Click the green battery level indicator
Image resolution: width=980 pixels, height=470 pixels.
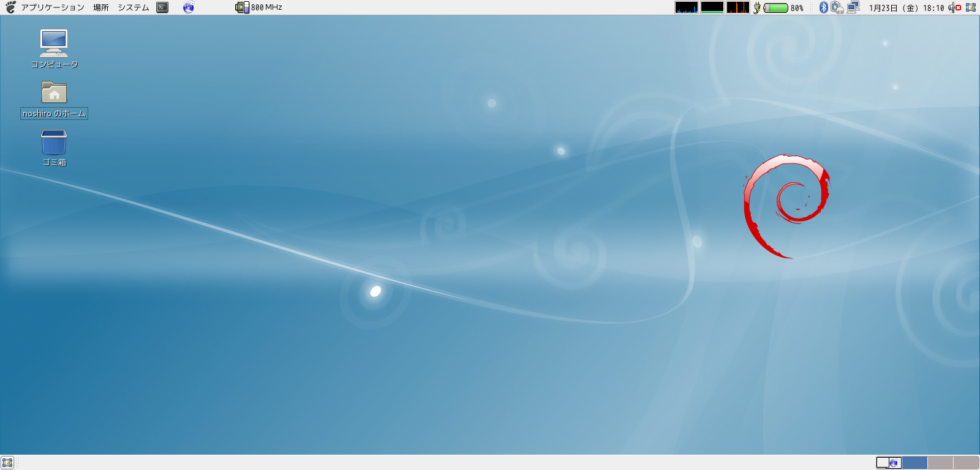[x=775, y=8]
